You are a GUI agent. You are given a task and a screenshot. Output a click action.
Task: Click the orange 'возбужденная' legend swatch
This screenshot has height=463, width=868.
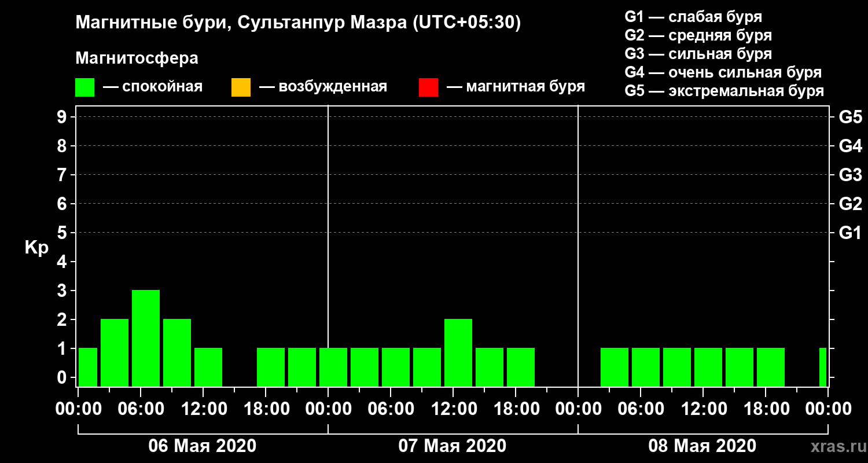coord(241,87)
